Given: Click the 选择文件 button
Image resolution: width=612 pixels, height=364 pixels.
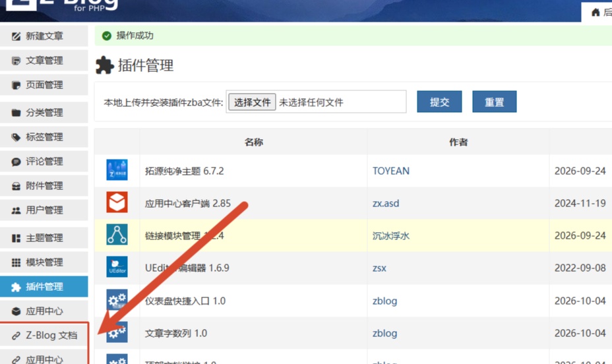Looking at the screenshot, I should coord(252,102).
